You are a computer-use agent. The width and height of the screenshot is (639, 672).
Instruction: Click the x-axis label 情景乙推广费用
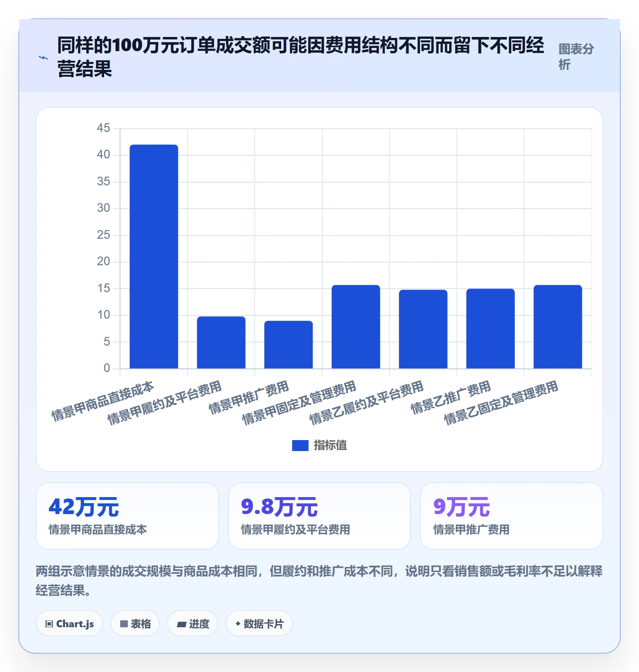pyautogui.click(x=451, y=397)
